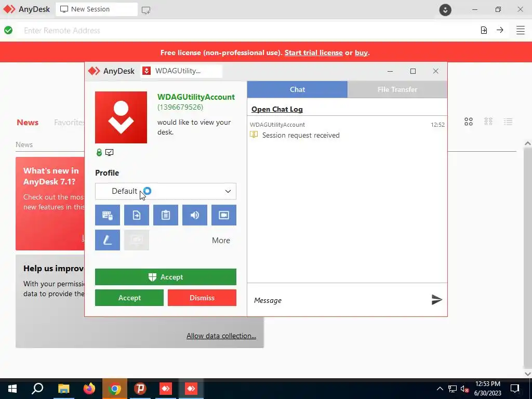The height and width of the screenshot is (399, 532).
Task: Add a new session tab with monitor-plus icon
Action: tap(146, 10)
